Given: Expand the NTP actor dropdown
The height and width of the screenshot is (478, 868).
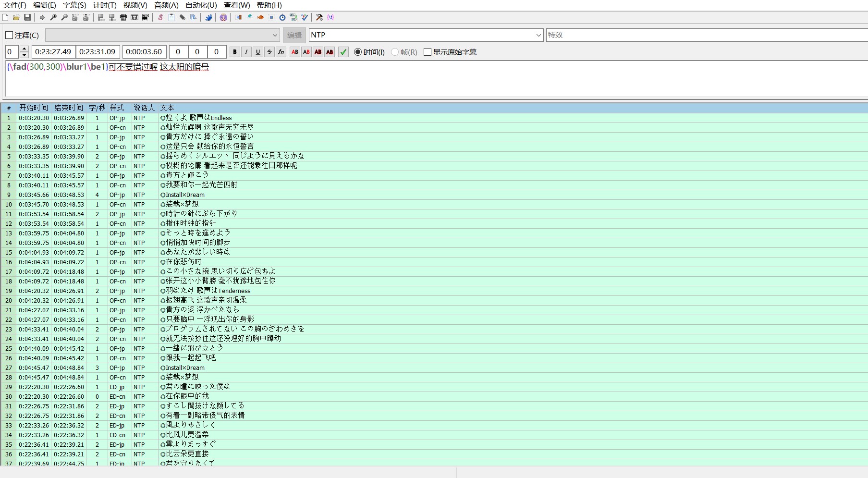Looking at the screenshot, I should [x=538, y=35].
